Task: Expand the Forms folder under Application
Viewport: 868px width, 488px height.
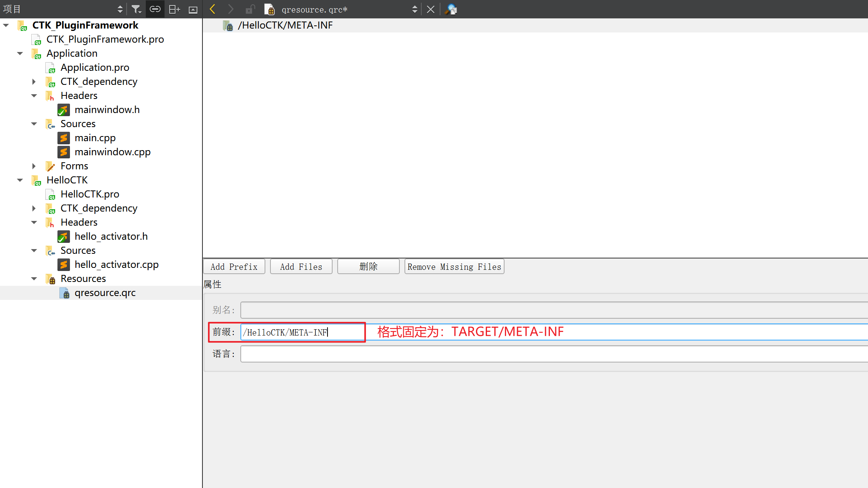Action: click(34, 166)
